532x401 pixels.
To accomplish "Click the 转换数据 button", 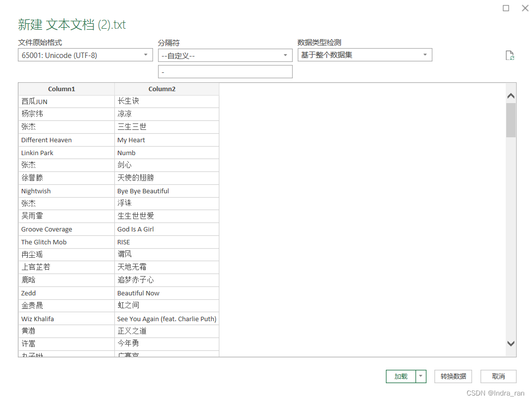I will pos(453,376).
